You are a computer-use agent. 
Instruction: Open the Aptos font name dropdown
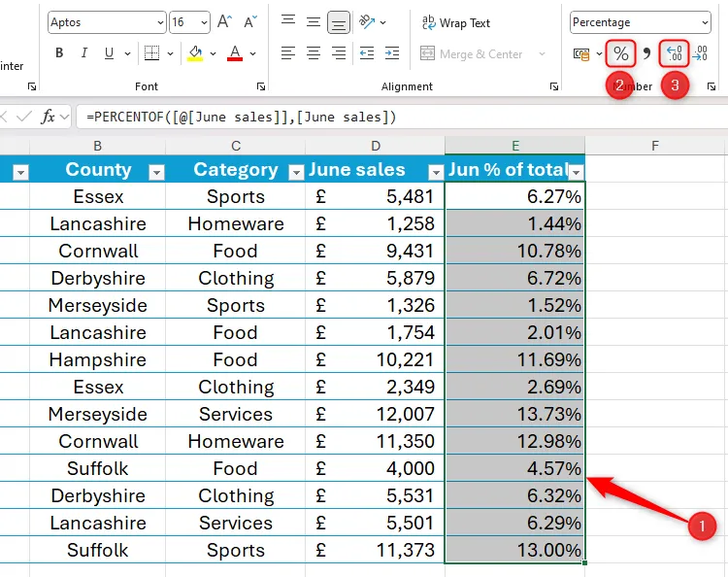point(159,22)
